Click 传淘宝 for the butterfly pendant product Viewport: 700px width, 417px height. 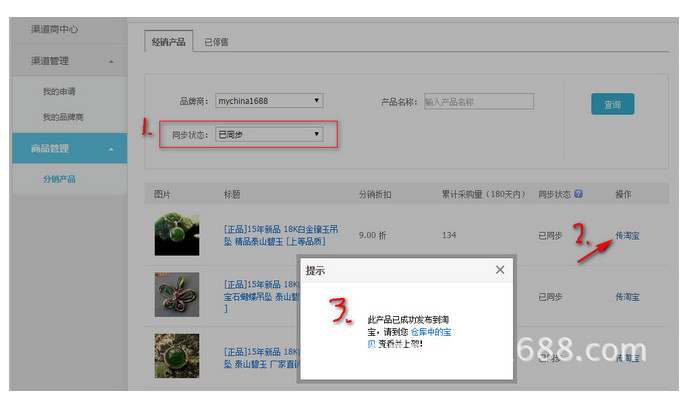pyautogui.click(x=627, y=296)
